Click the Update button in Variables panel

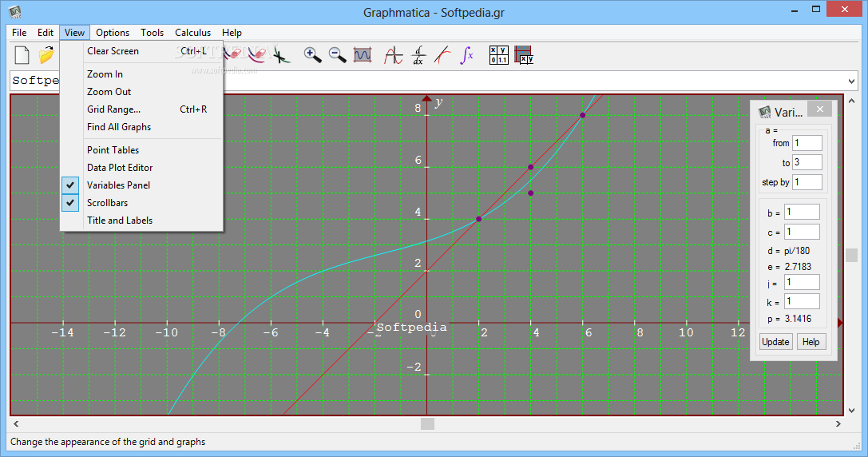(775, 342)
